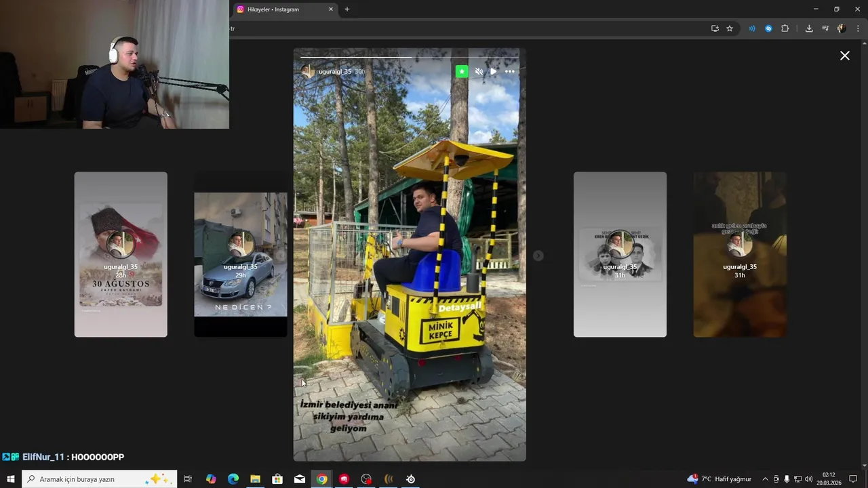Open the Chrome extensions puzzle menu
Viewport: 868px width, 488px height.
click(x=785, y=28)
